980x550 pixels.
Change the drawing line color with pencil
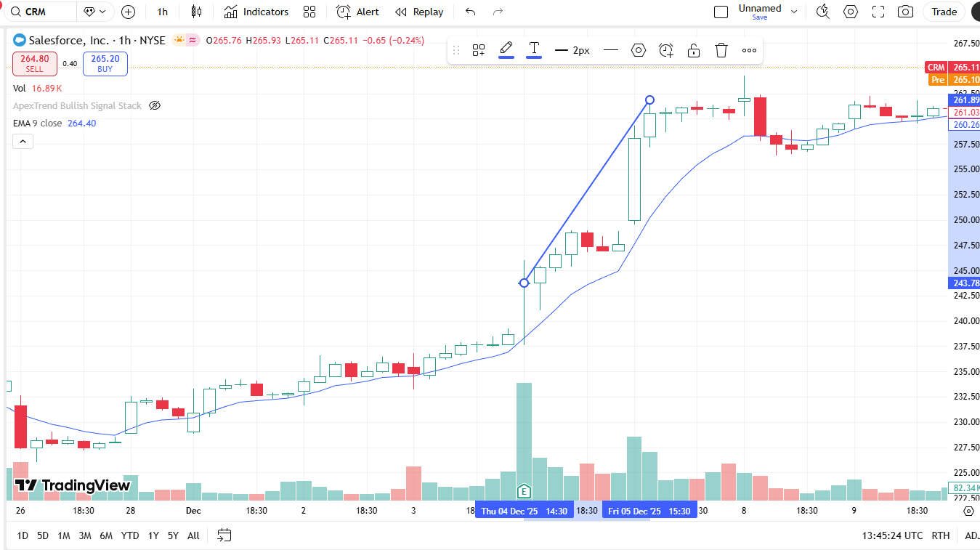click(506, 49)
